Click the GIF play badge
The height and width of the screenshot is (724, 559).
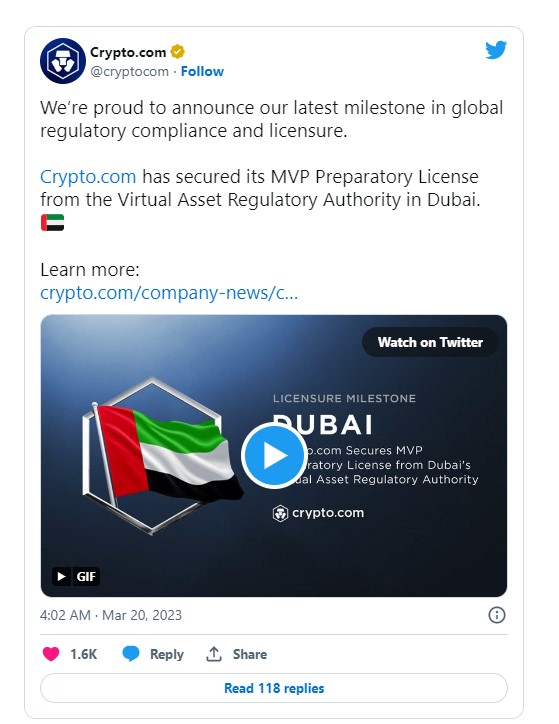76,576
